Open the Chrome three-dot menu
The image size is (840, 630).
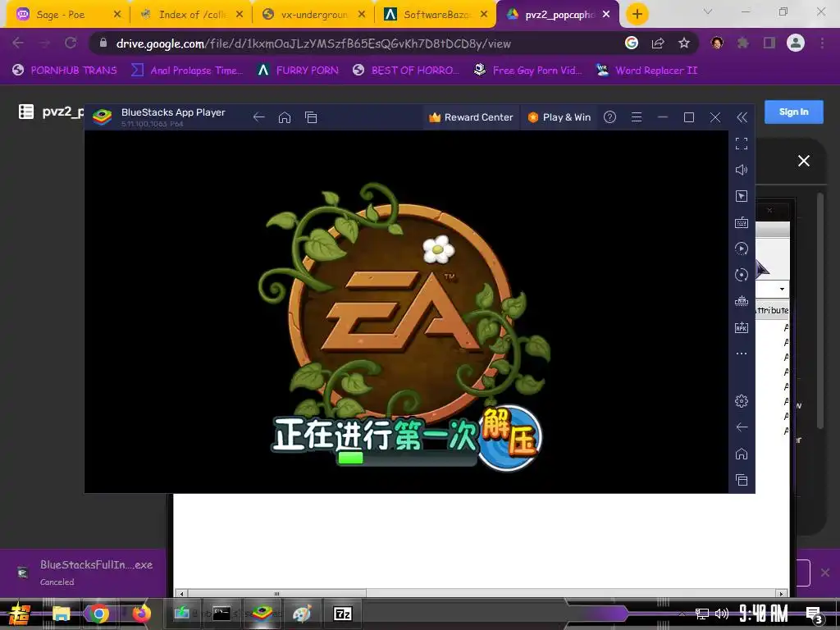(822, 43)
